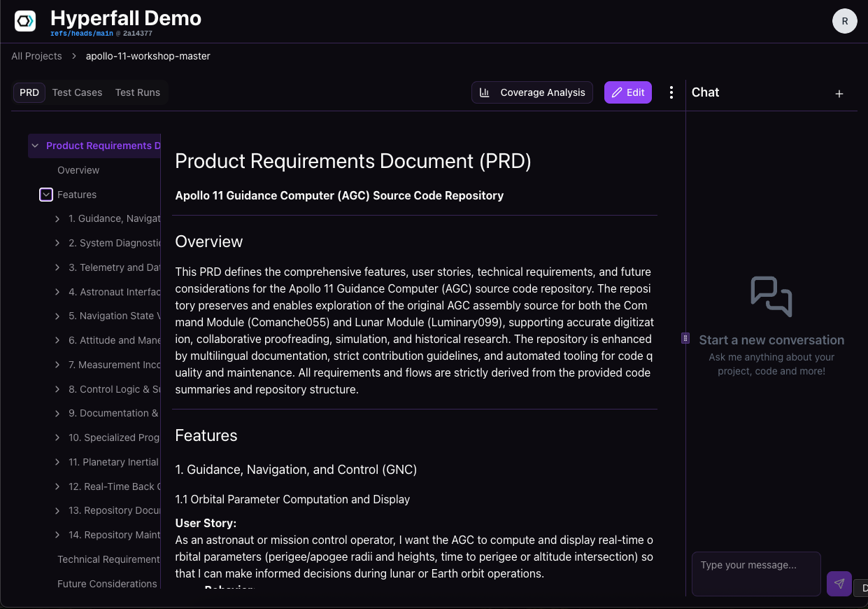
Task: Expand 2. System Diagnostics tree item
Action: click(57, 243)
